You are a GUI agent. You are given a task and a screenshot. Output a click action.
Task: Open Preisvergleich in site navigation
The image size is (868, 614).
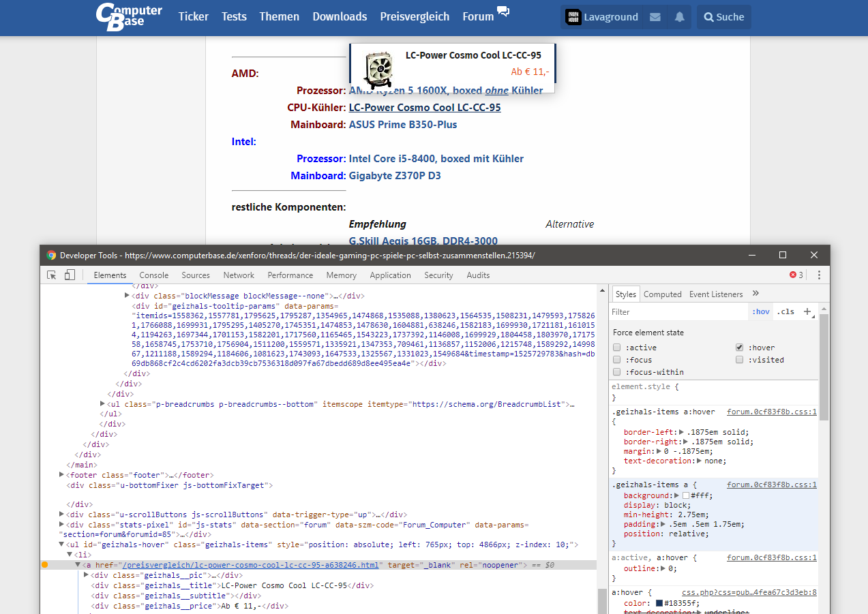(415, 16)
